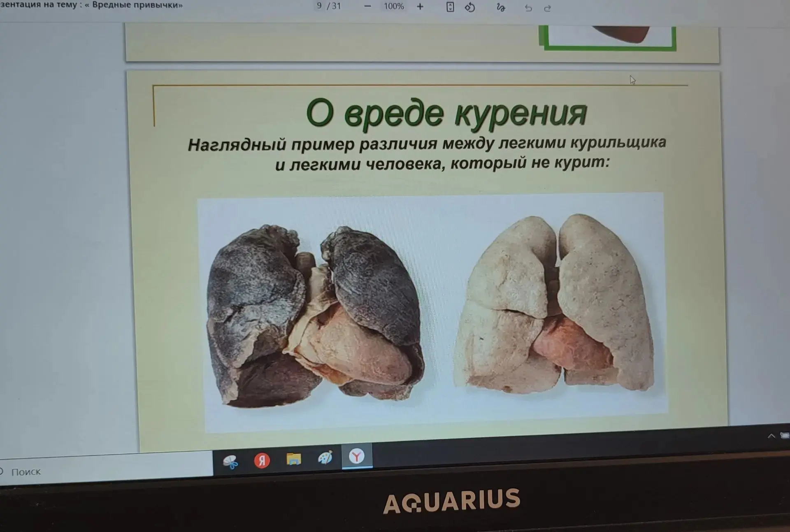
Task: Rotate the document counterclockwise
Action: [x=470, y=7]
